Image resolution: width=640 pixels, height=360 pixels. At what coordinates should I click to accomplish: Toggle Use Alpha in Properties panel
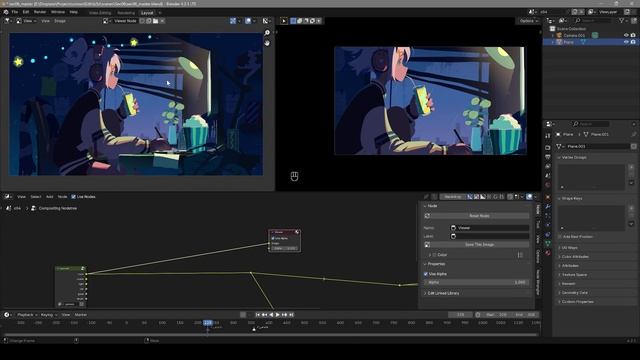coord(426,274)
